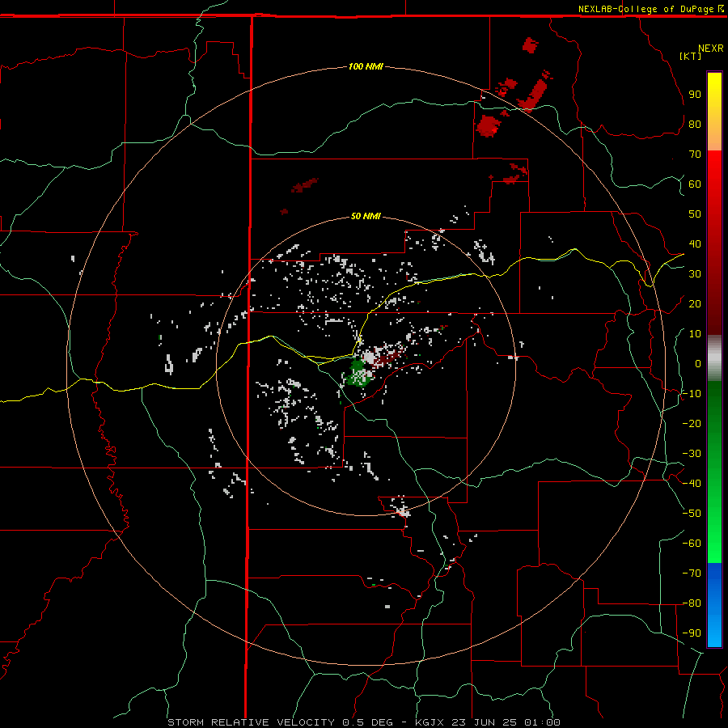Click the -20 scale value
Image resolution: width=728 pixels, height=728 pixels.
click(x=692, y=423)
